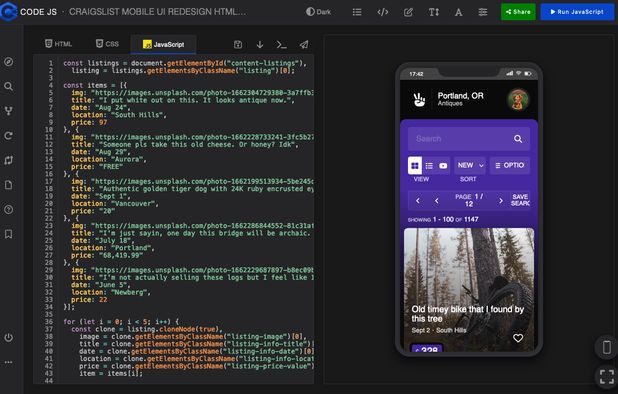Click the Run JavaScript button

coord(577,12)
